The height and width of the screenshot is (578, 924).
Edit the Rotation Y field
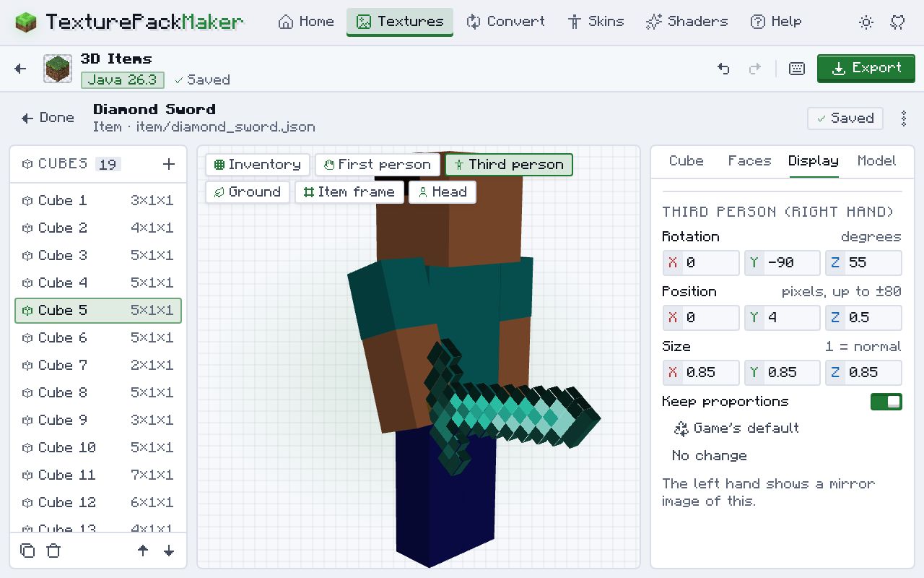pos(783,263)
